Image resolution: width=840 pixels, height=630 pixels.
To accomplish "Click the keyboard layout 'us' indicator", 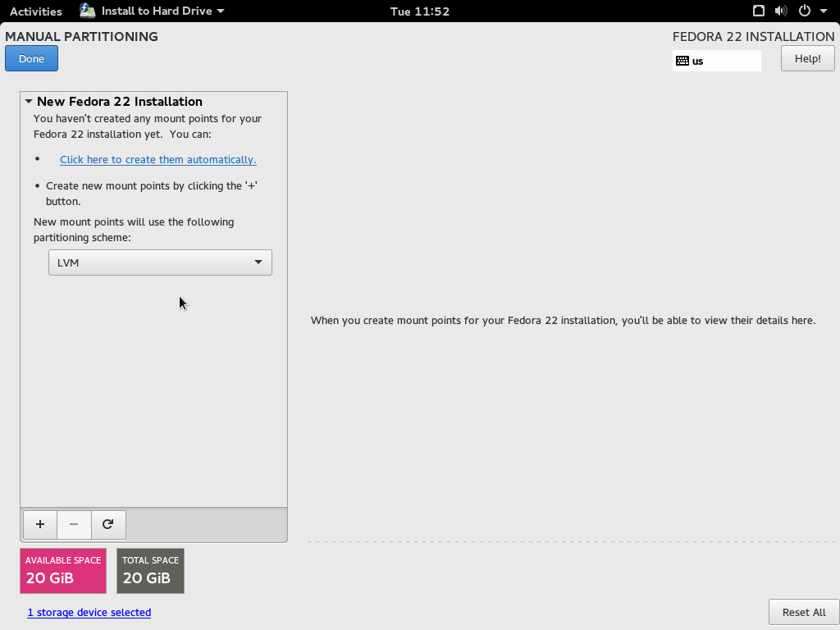I will click(716, 61).
